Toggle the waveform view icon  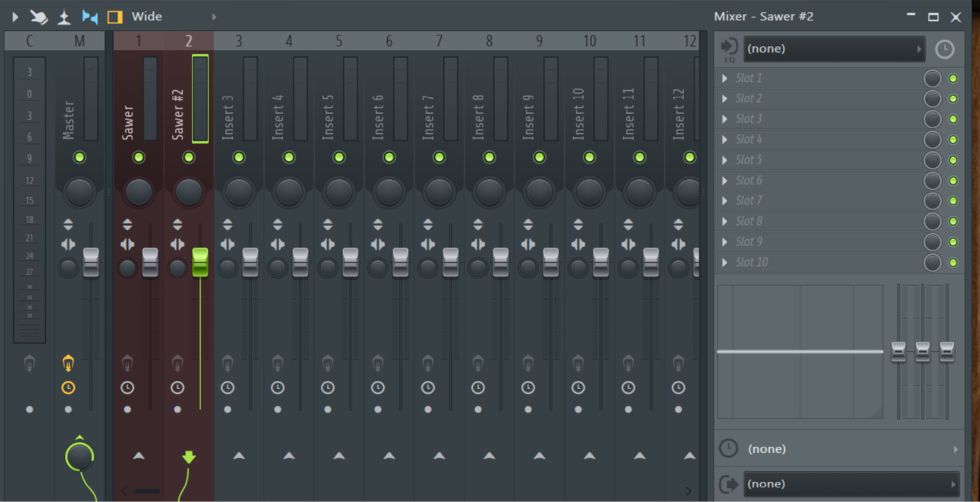tap(90, 17)
